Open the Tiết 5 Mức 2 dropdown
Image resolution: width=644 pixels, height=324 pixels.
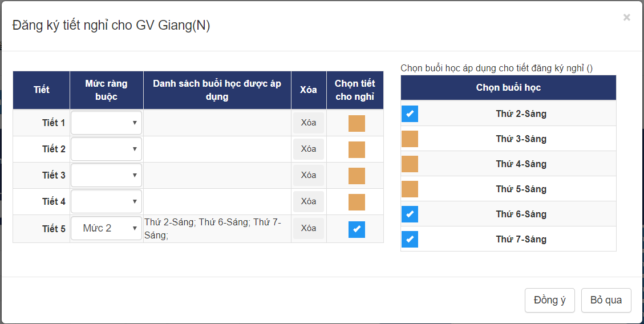[106, 228]
